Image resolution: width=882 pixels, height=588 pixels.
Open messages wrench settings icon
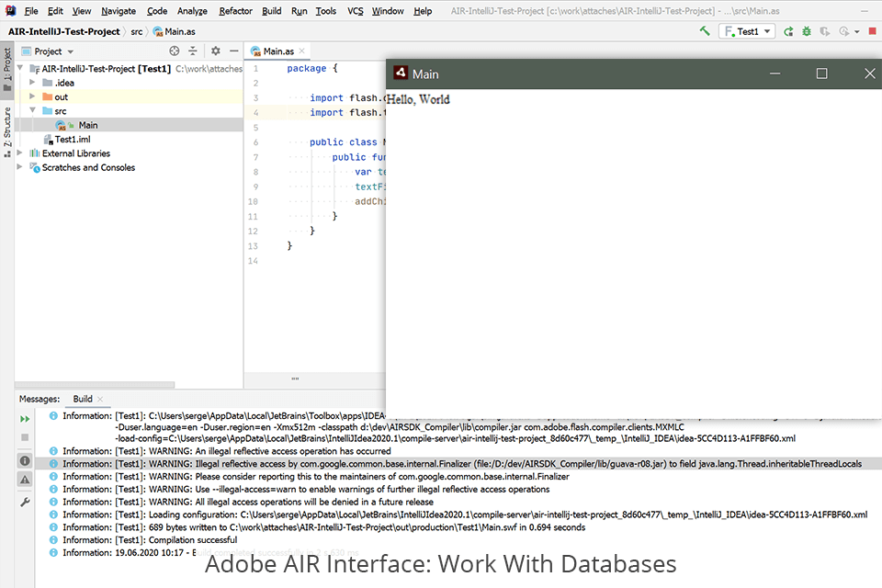(x=25, y=502)
